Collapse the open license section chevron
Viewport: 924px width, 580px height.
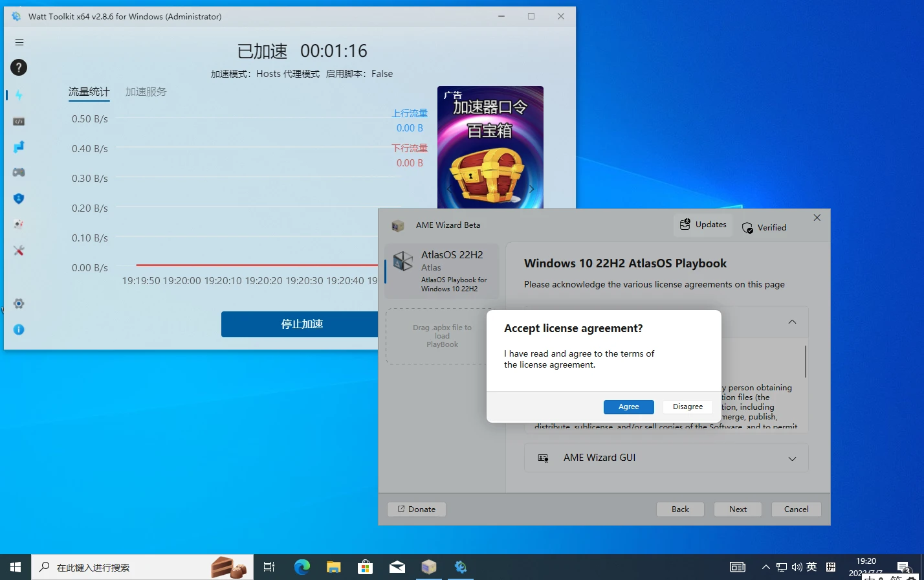point(792,322)
